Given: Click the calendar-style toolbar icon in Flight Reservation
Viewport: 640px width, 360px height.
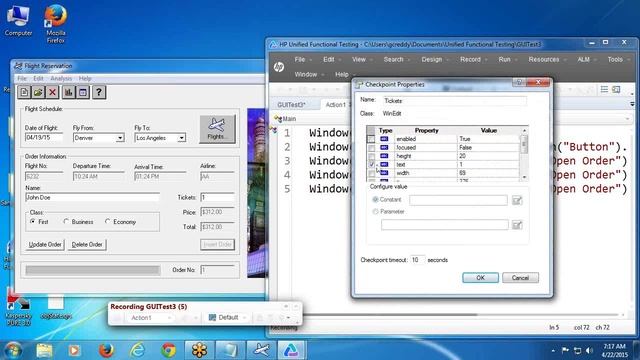Looking at the screenshot, I should (83, 92).
